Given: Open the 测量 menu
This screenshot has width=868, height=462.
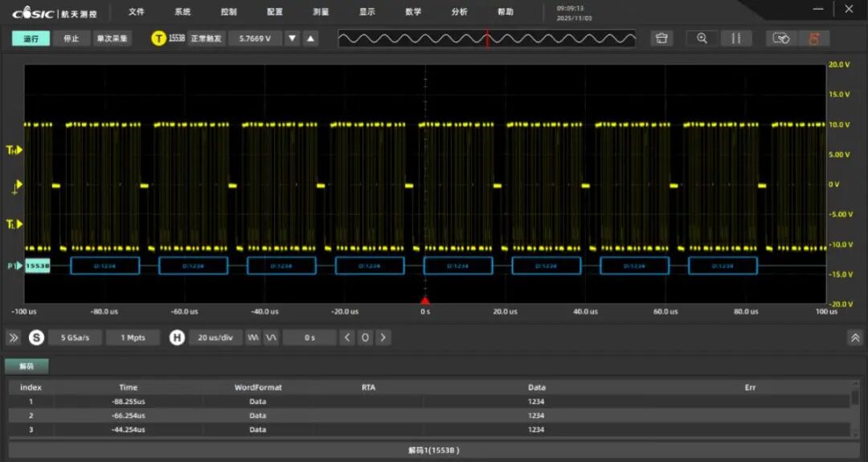Looking at the screenshot, I should pyautogui.click(x=321, y=12).
